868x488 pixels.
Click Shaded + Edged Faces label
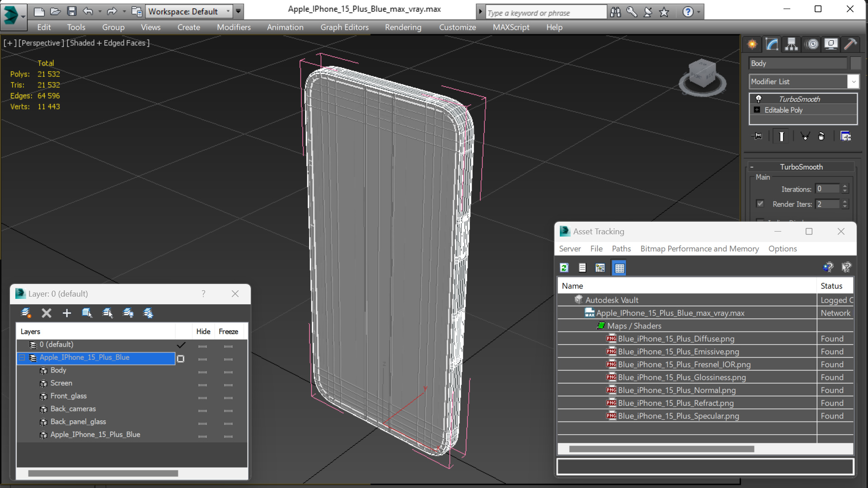(x=108, y=43)
